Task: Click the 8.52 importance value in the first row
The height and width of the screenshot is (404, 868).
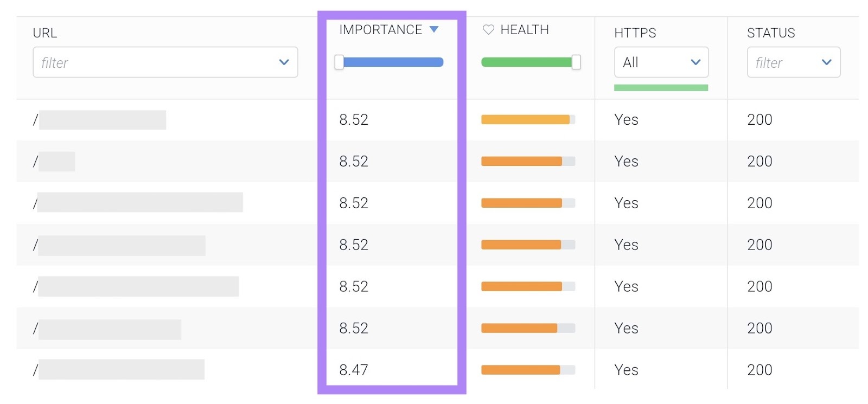Action: pos(354,119)
